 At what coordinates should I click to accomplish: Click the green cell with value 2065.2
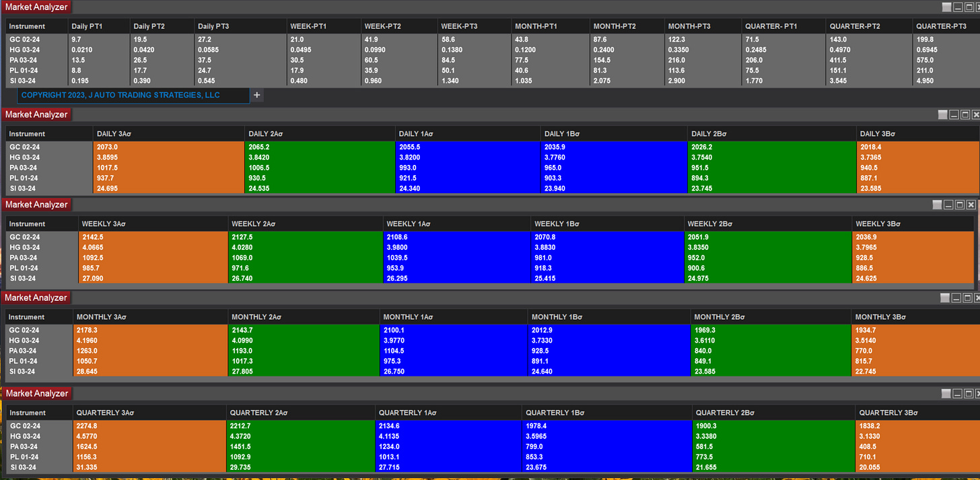(319, 147)
